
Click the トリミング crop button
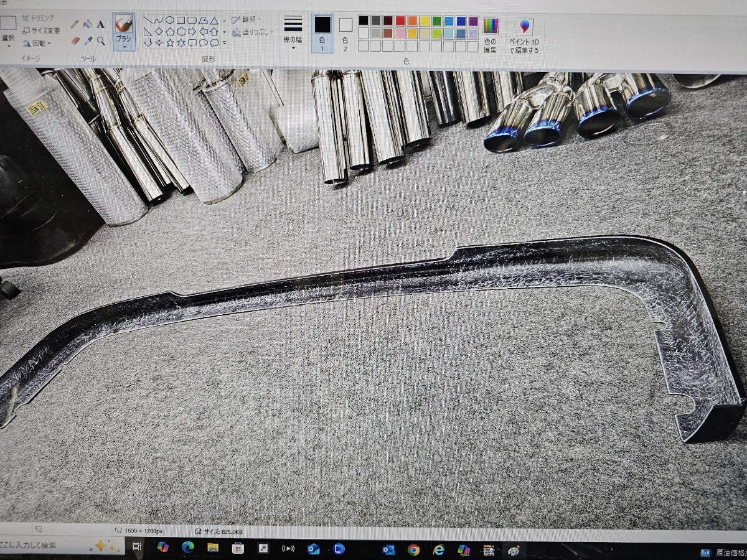(x=39, y=18)
